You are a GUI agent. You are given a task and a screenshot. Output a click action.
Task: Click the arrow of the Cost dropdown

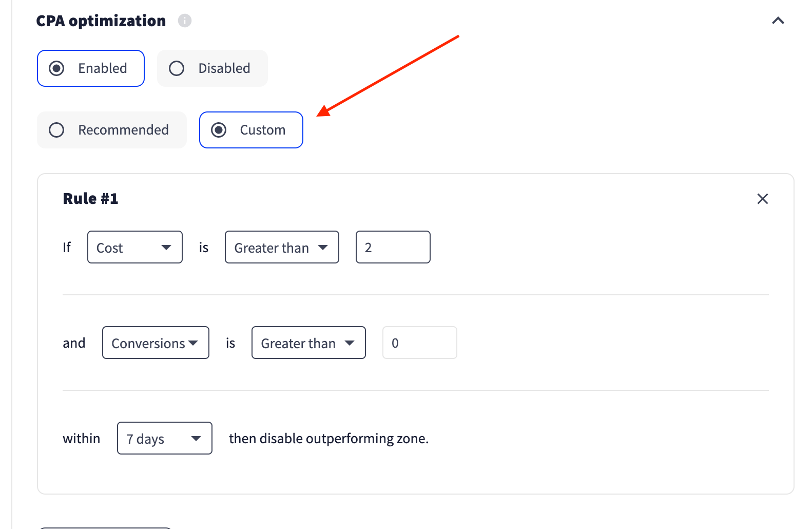click(166, 248)
